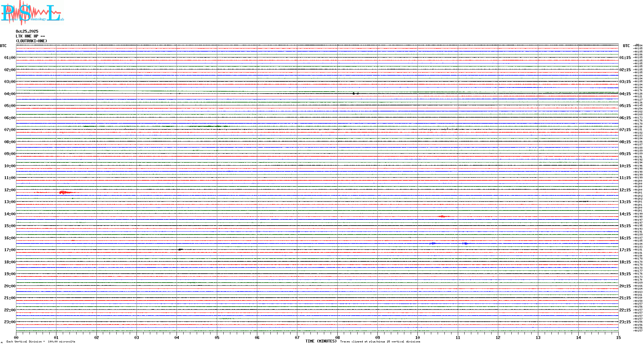Click the red burst on the 14:15 trace

[443, 217]
